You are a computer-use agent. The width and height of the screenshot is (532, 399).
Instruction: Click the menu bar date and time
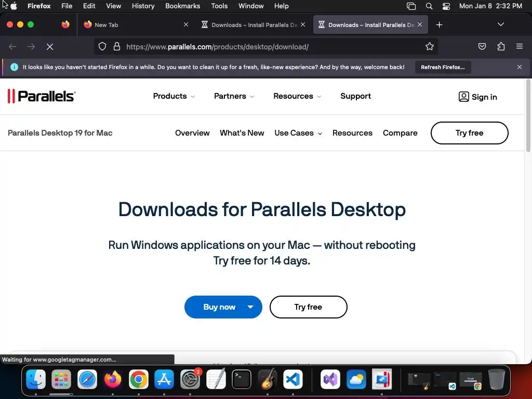click(x=490, y=6)
